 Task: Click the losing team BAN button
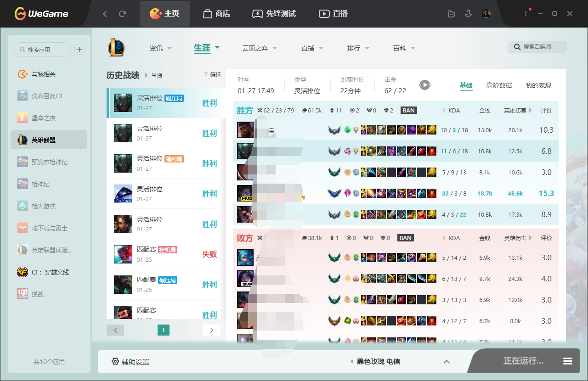405,238
